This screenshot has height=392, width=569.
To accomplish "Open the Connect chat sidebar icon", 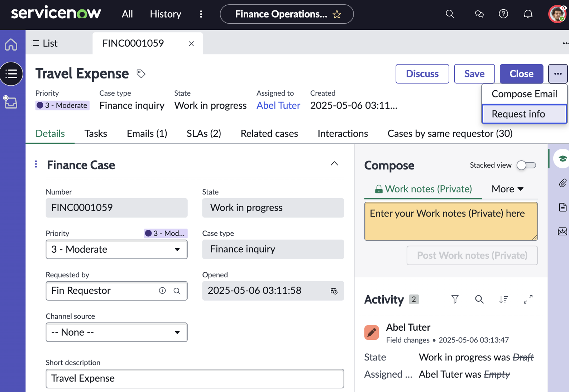I will (479, 14).
